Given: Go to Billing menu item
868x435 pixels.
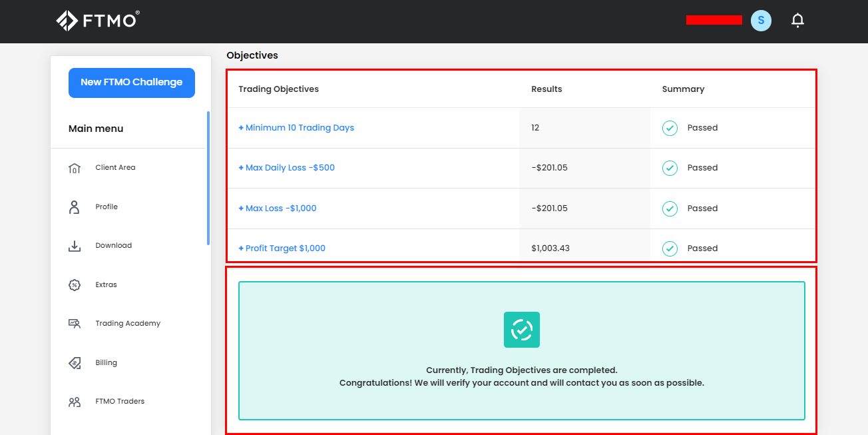Looking at the screenshot, I should tap(106, 363).
